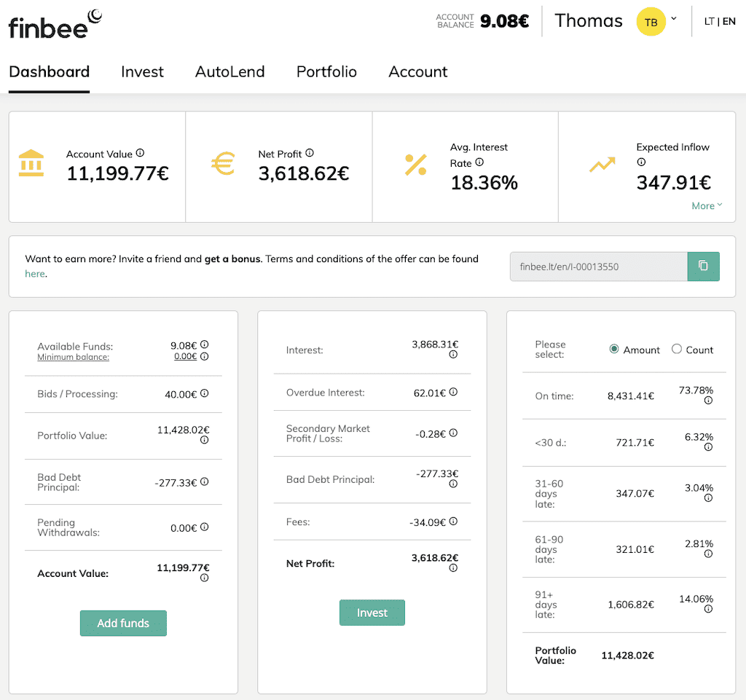This screenshot has height=700, width=746.
Task: Open the info tooltip next to Net Profit
Action: pos(310,154)
